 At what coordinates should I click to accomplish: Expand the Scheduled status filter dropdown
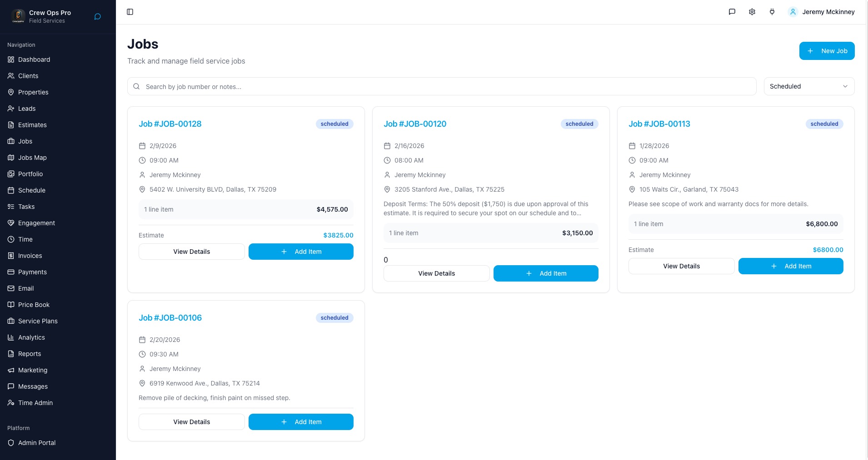click(x=809, y=86)
